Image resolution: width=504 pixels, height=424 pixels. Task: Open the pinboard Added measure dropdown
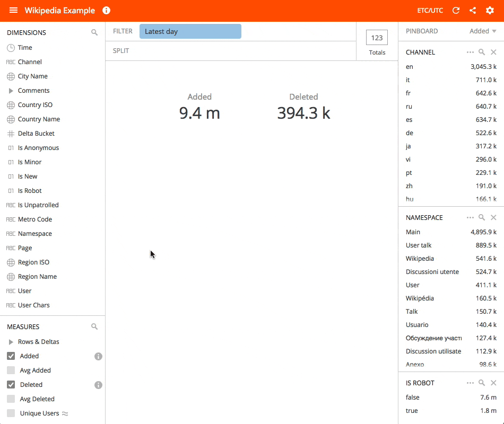(483, 31)
